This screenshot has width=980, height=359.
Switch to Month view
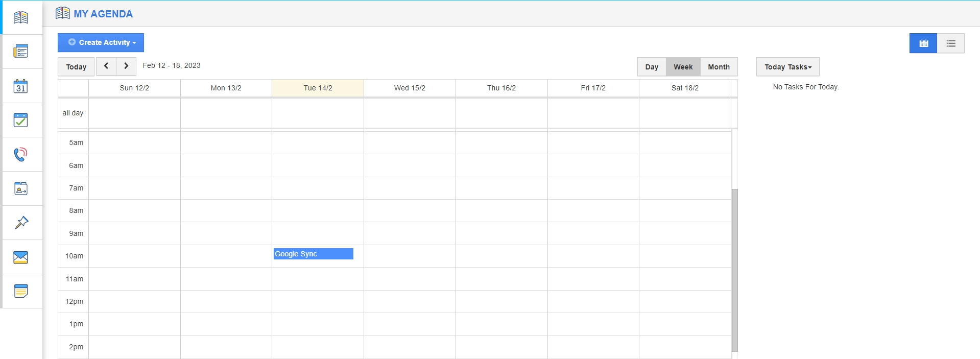[719, 67]
